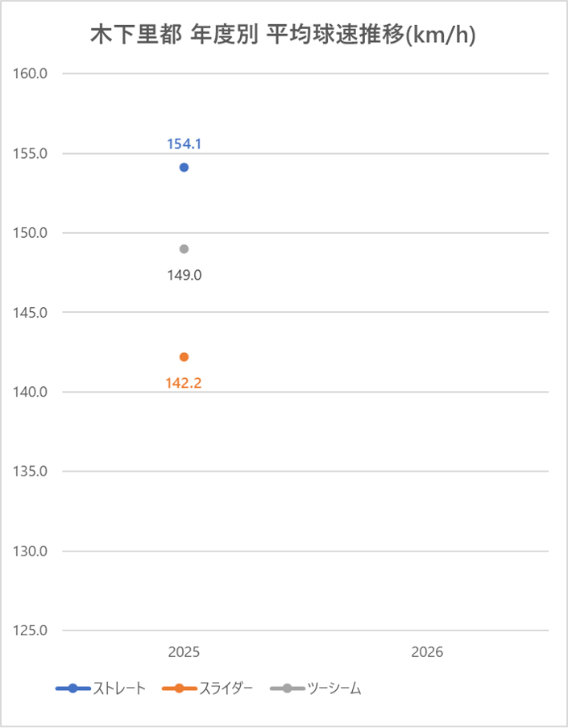
Task: Select the スライダー legend text
Action: click(226, 688)
